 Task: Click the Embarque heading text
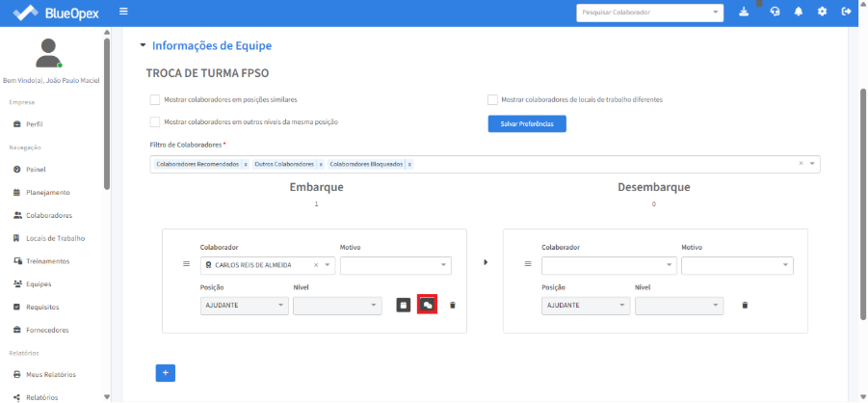pyautogui.click(x=317, y=187)
